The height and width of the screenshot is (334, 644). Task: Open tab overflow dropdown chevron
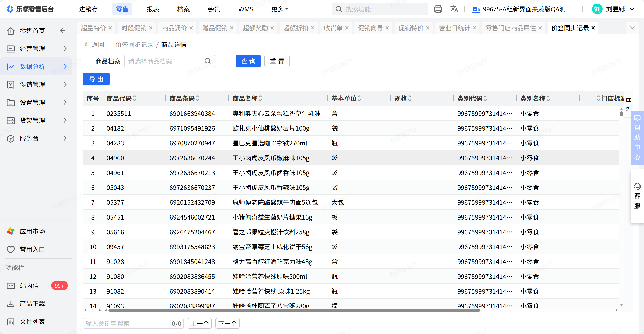(x=632, y=28)
